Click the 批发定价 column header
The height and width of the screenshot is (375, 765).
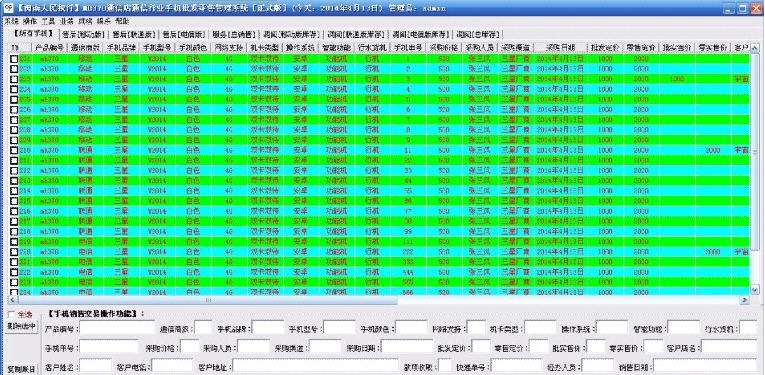[x=605, y=48]
